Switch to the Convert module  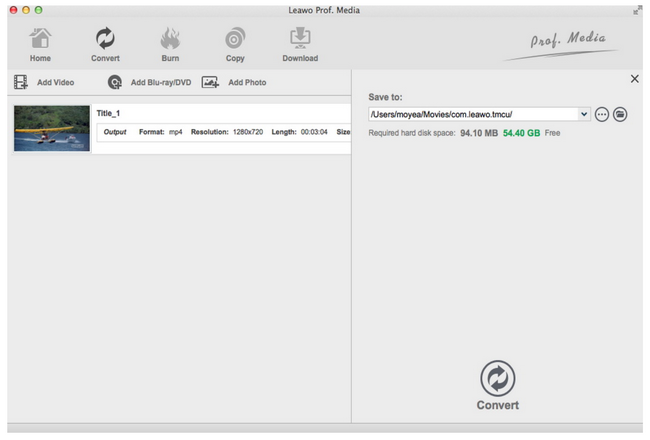(x=105, y=43)
